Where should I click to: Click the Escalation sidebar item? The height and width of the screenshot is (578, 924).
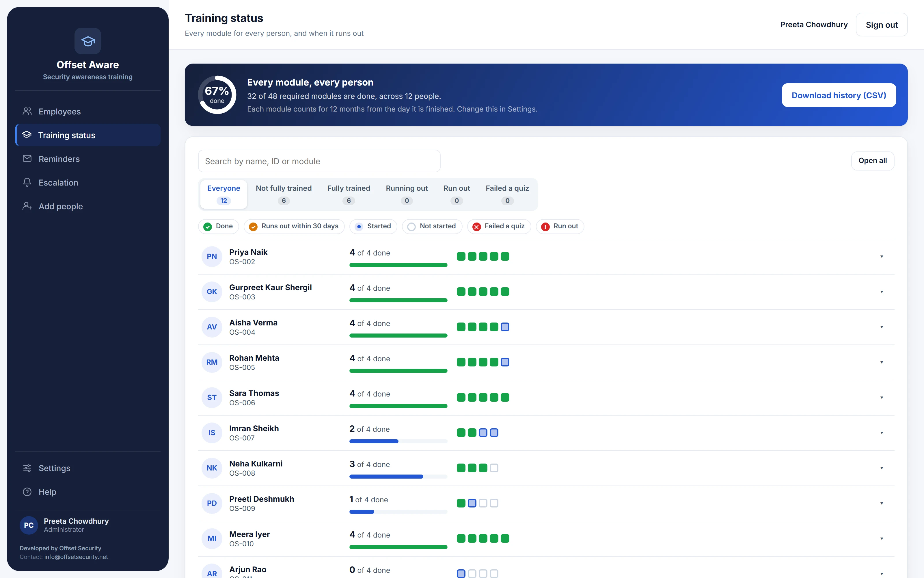point(88,182)
